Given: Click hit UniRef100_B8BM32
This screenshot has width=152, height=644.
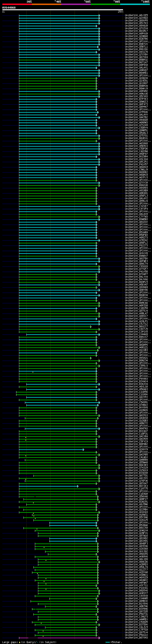Looking at the screenshot, I should [x=136, y=60].
